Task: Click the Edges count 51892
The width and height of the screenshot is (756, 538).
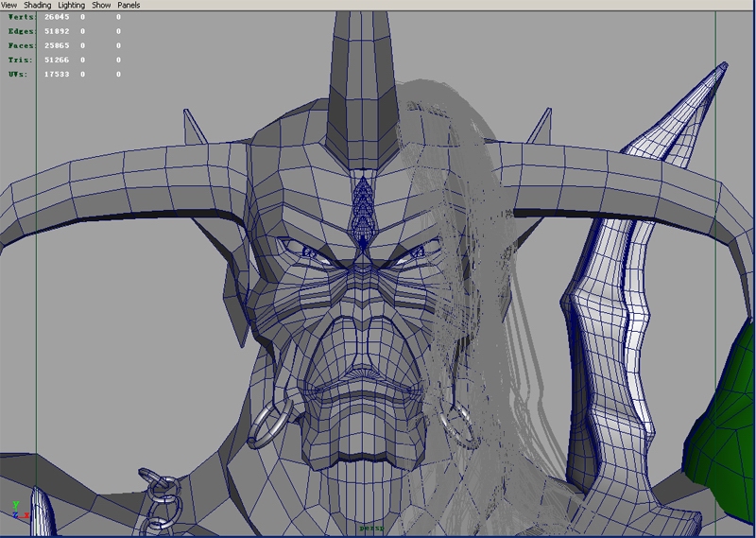Action: click(57, 31)
